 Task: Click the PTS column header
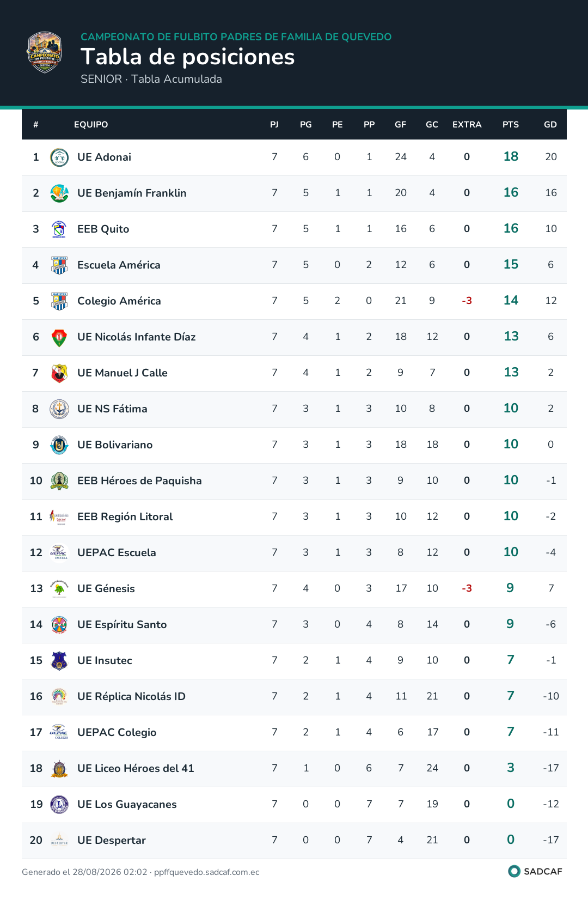point(511,124)
